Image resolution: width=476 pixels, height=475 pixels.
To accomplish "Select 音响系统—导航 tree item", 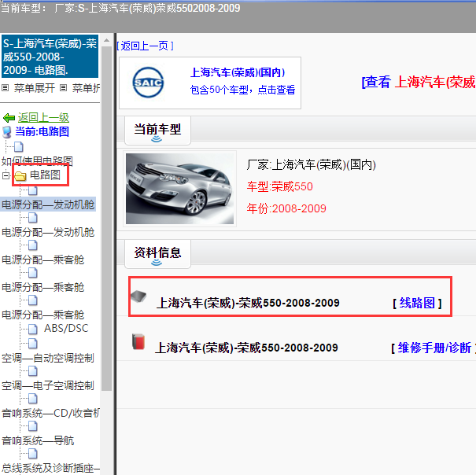I will 38,440.
